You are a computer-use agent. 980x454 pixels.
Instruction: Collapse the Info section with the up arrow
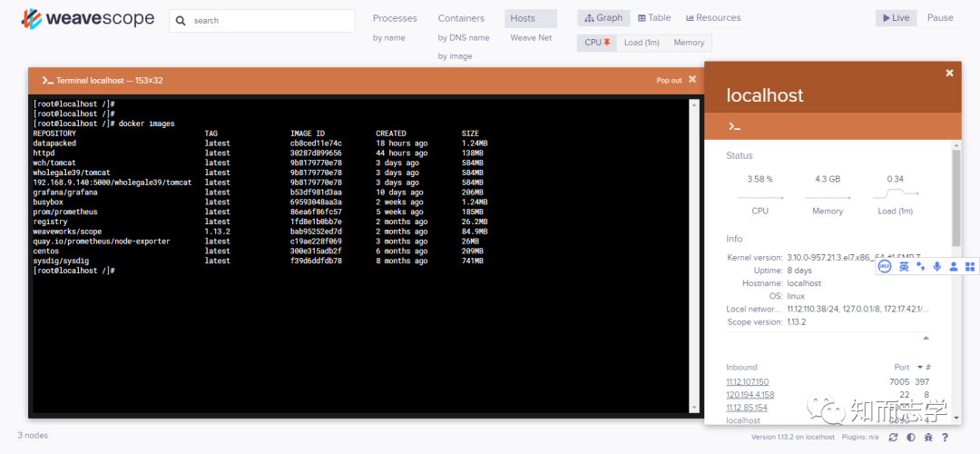(926, 338)
